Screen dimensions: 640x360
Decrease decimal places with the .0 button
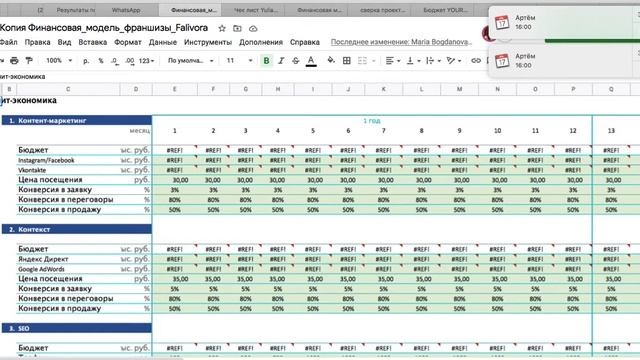click(115, 61)
